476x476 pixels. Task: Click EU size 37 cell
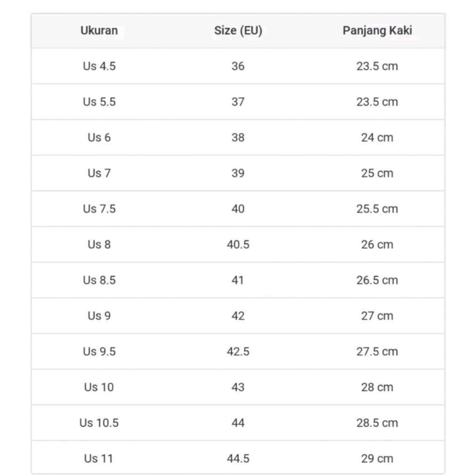tap(238, 102)
